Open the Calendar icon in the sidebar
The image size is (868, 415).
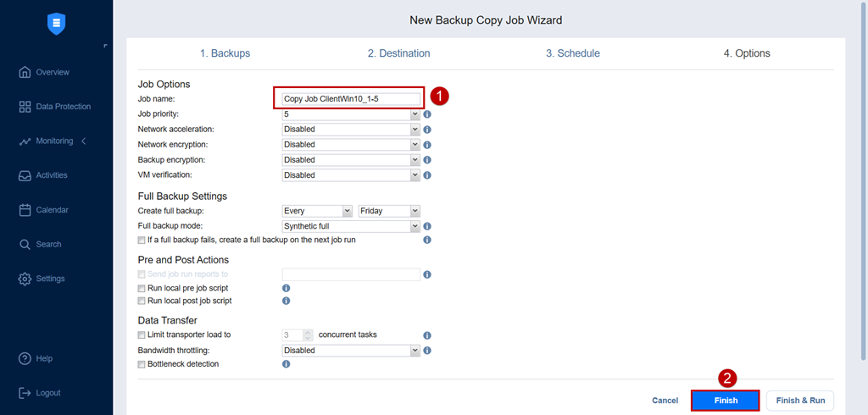coord(25,210)
